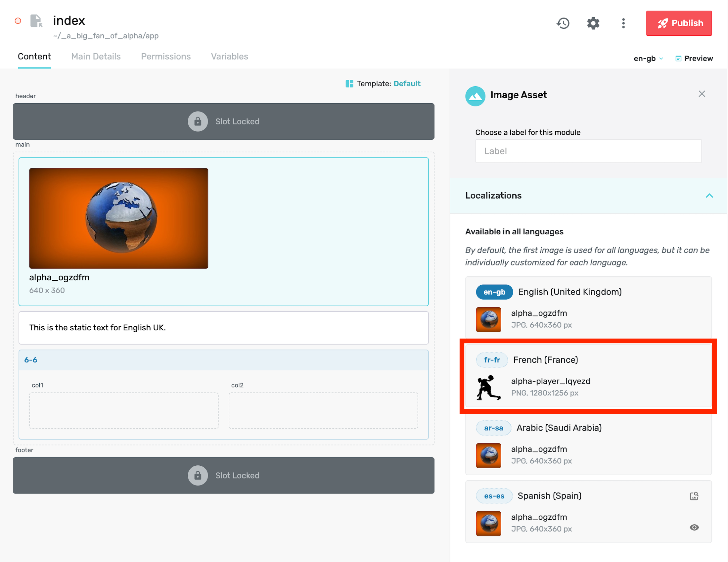Click the Spanish replace image icon
The image size is (728, 562).
click(x=694, y=496)
